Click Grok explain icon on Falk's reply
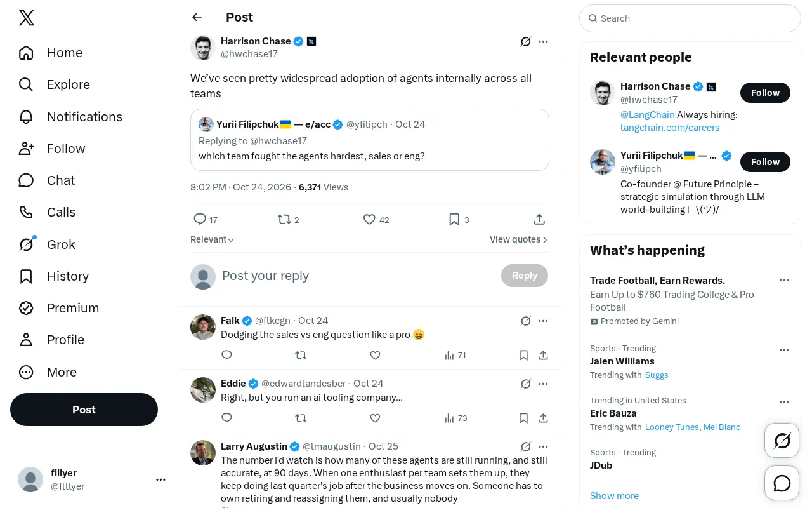The width and height of the screenshot is (812, 508). click(526, 321)
